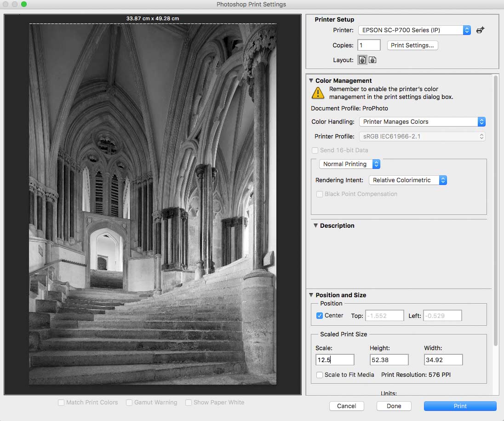Collapse the Description section
The width and height of the screenshot is (504, 421).
[x=315, y=225]
